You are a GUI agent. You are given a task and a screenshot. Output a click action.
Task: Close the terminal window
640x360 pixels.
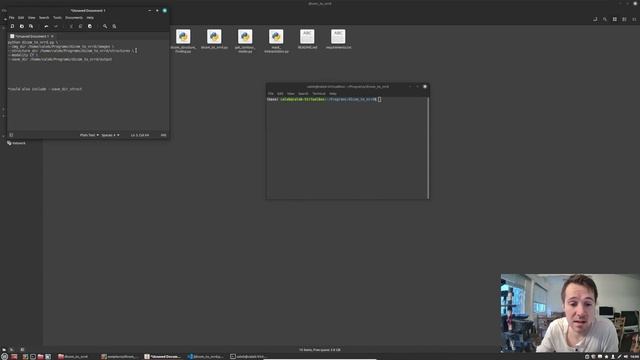[425, 87]
